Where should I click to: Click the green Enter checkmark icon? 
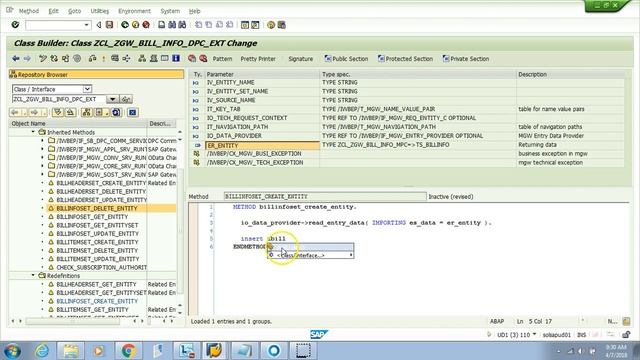click(15, 25)
